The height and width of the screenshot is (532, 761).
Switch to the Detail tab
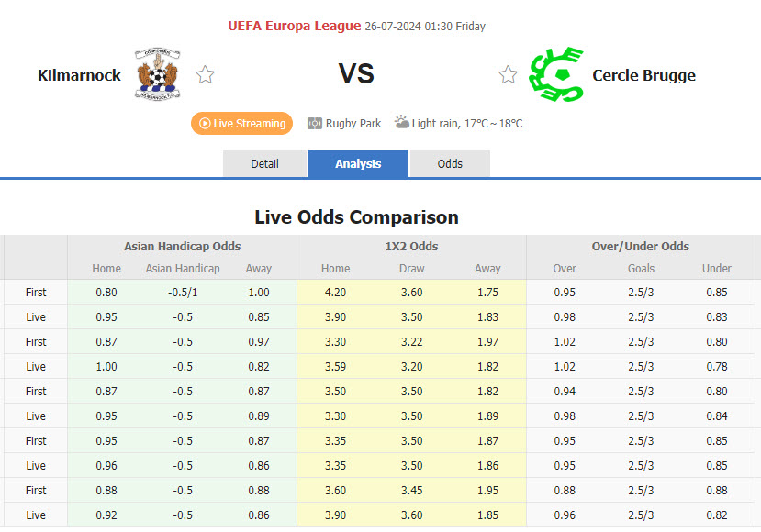264,163
